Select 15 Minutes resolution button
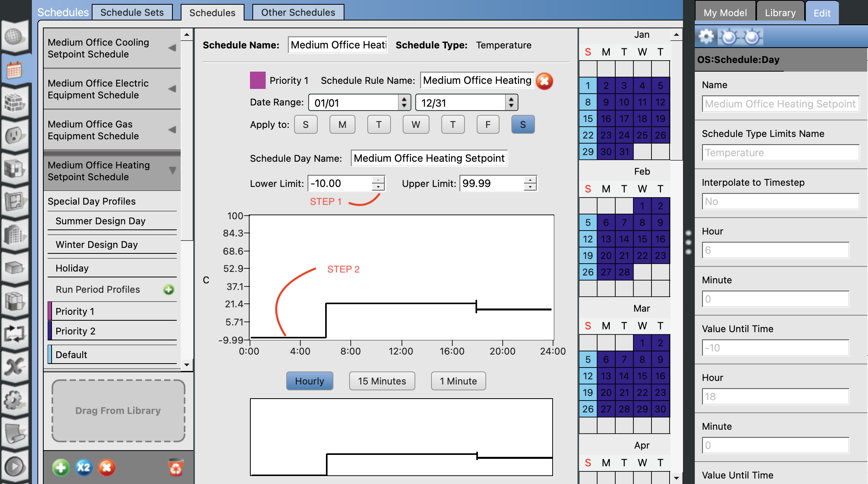 [x=381, y=381]
